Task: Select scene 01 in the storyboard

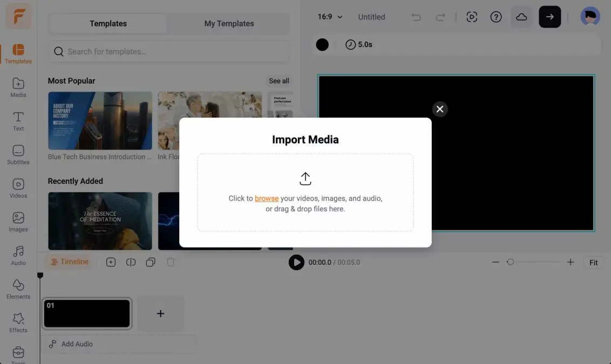Action: point(87,313)
